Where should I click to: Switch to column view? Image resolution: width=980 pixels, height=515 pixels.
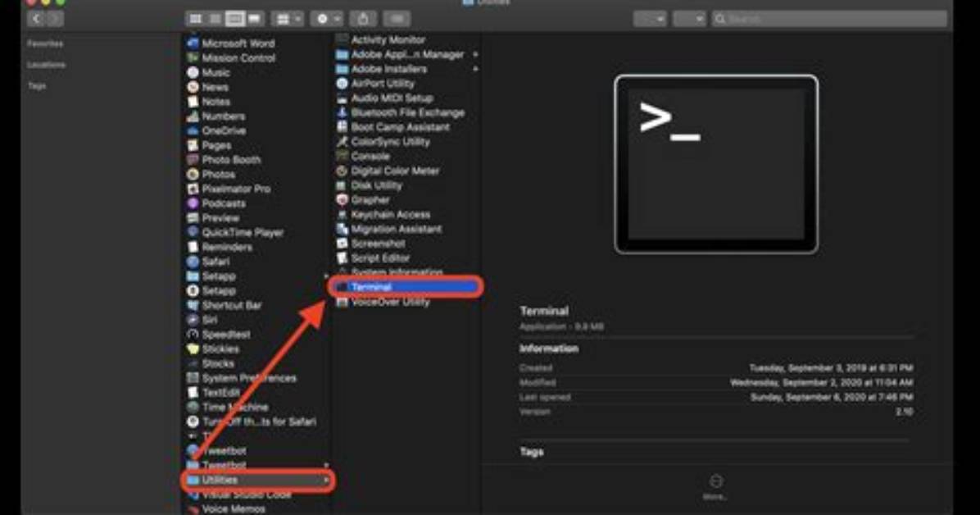click(x=235, y=19)
